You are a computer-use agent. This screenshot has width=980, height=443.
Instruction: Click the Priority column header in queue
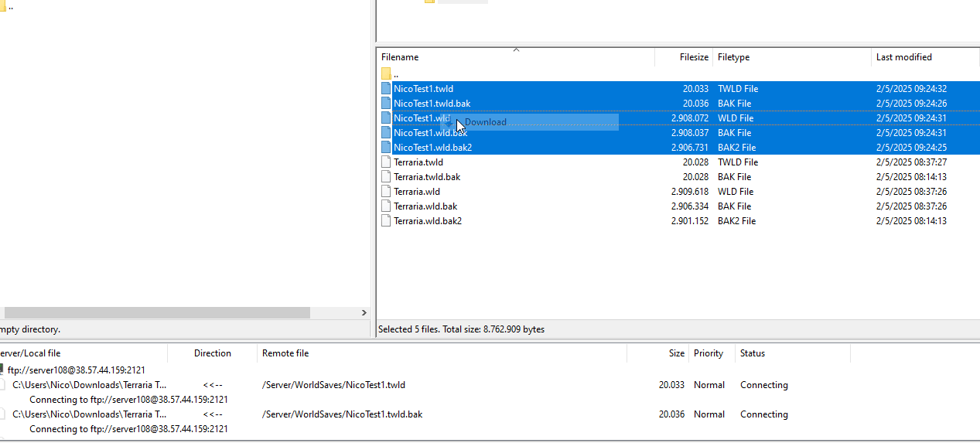click(x=712, y=353)
